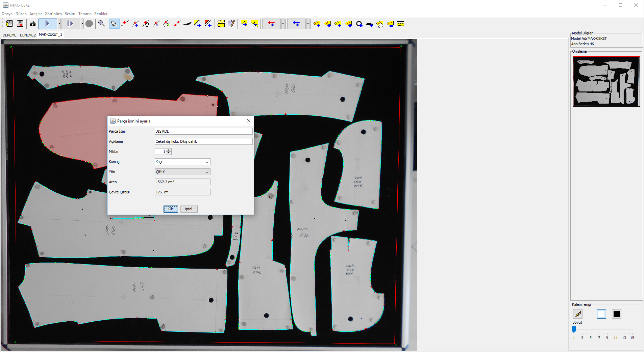Click the pen tool icon under Kalem rengi

click(578, 314)
